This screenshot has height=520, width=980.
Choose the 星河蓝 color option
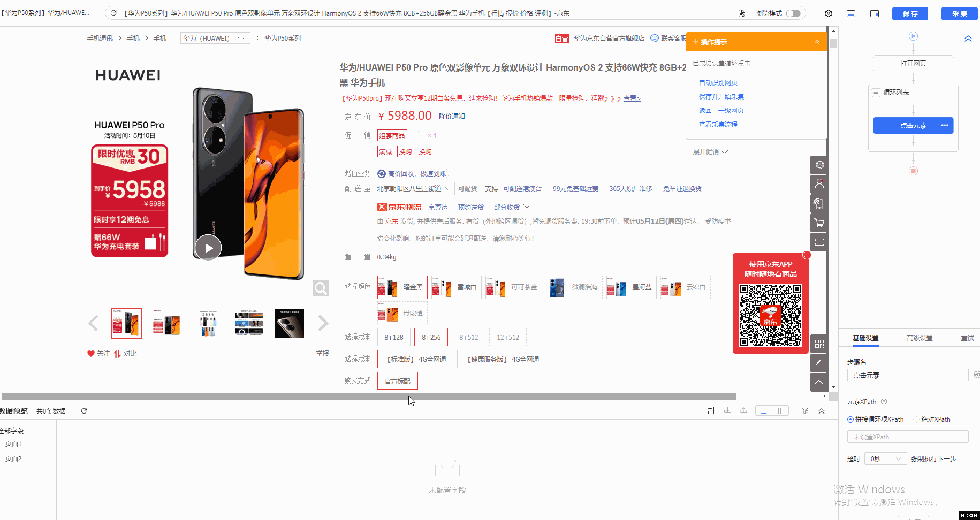click(631, 287)
